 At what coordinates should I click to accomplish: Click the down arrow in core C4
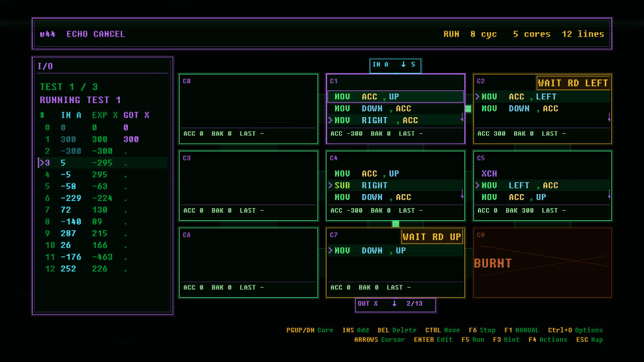tap(462, 194)
